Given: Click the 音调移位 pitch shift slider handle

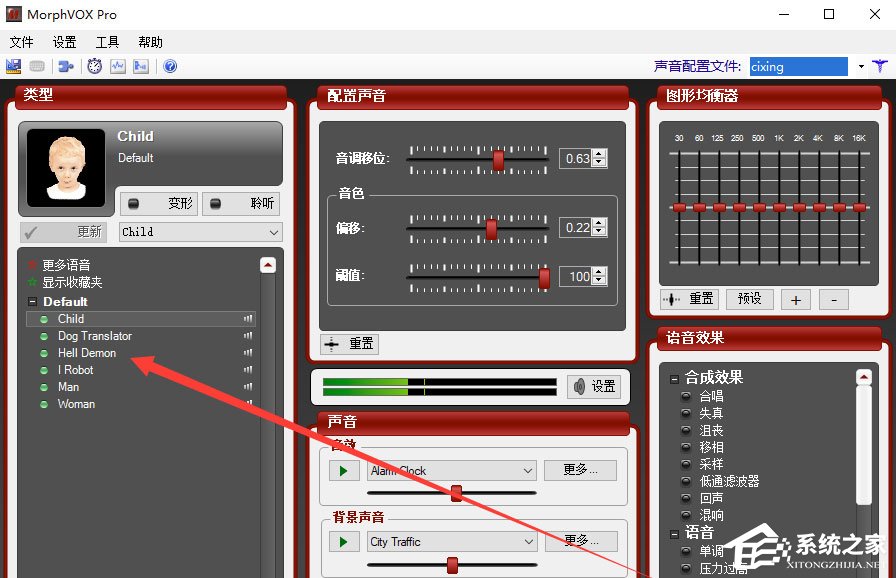Looking at the screenshot, I should 498,160.
